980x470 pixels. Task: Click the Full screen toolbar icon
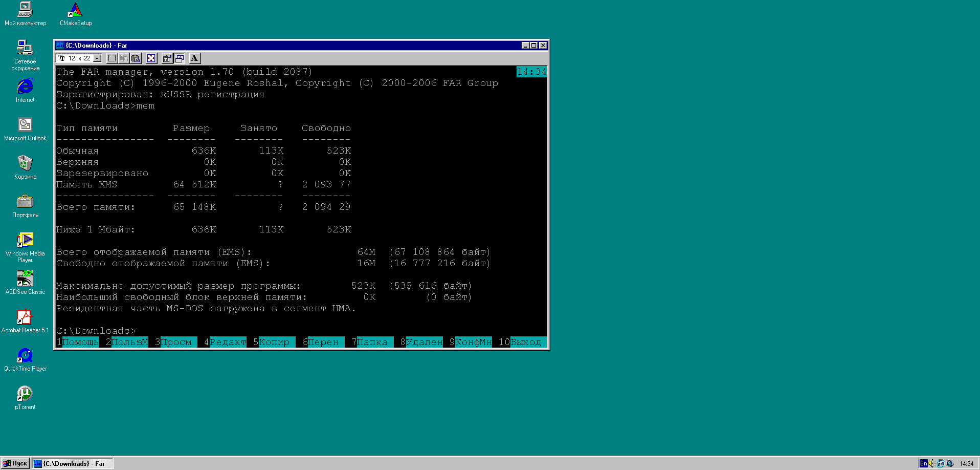coord(151,58)
